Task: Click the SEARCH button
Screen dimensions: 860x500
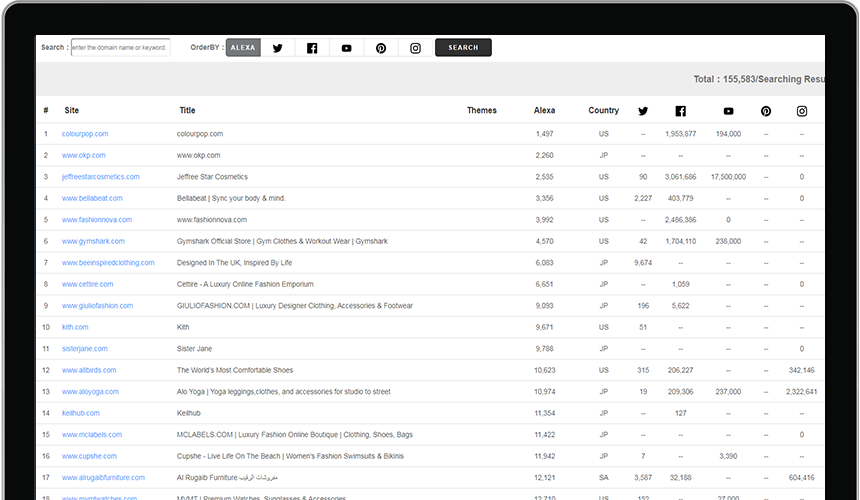Action: (463, 48)
